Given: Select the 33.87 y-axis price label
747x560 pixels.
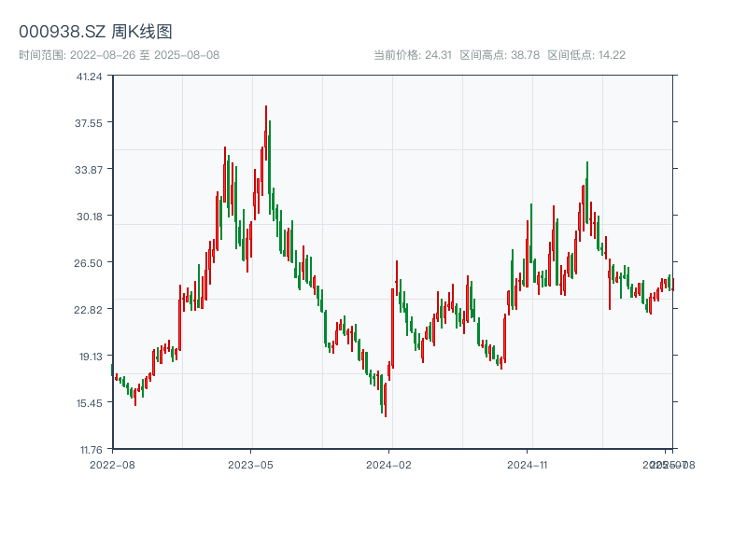Looking at the screenshot, I should tap(90, 170).
